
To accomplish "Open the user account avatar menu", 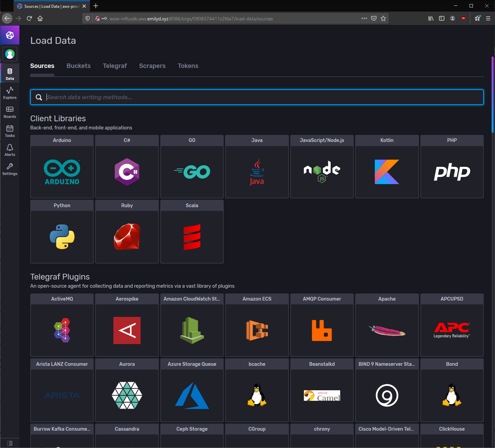I will pyautogui.click(x=10, y=54).
